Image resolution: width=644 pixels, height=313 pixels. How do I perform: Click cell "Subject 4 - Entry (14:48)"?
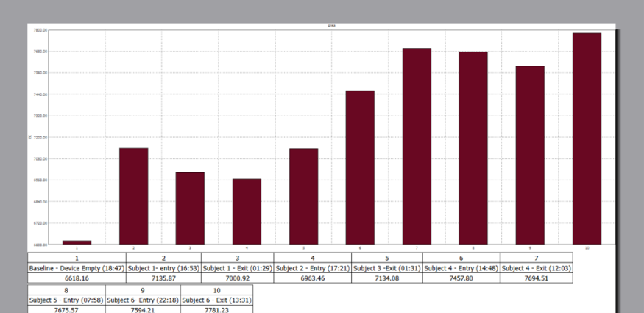[x=461, y=268]
